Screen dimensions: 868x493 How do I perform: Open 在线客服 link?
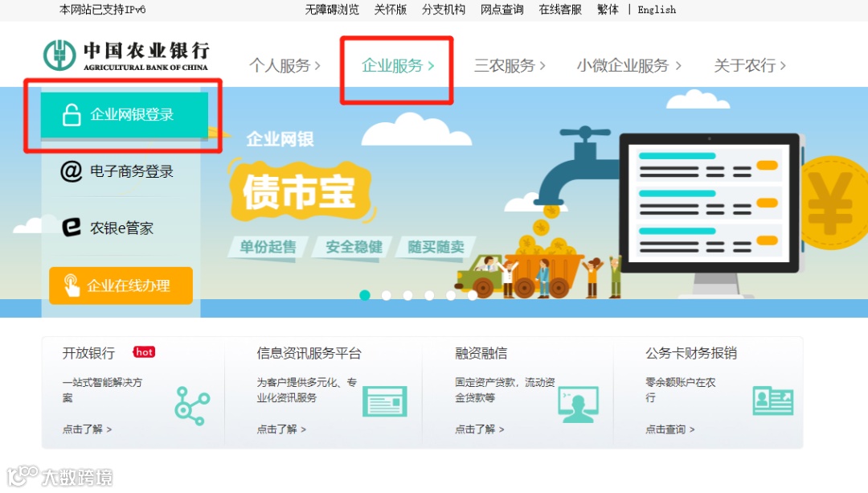click(x=560, y=10)
